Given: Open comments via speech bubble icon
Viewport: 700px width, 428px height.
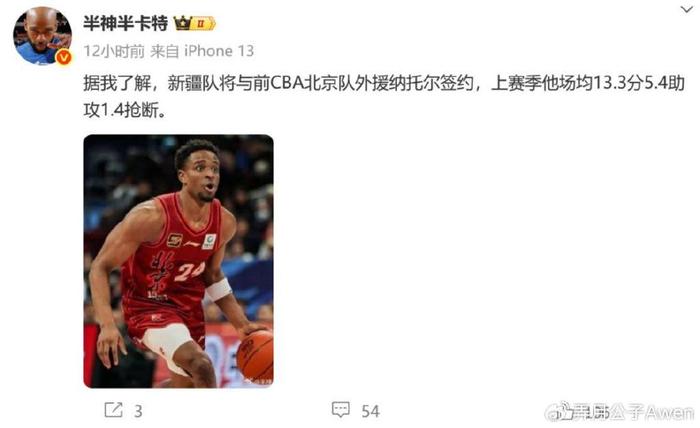Looking at the screenshot, I should [x=341, y=410].
